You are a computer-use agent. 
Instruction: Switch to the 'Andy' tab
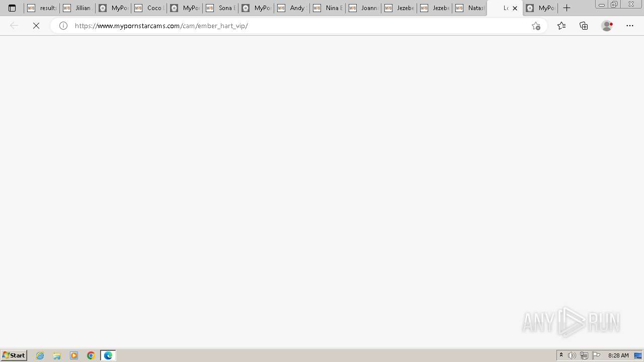coord(292,8)
